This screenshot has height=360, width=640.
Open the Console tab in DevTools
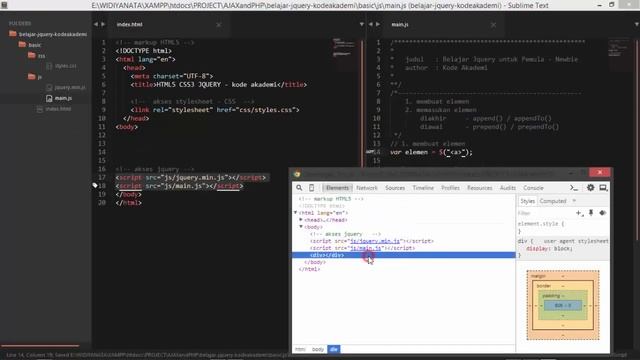coord(533,188)
